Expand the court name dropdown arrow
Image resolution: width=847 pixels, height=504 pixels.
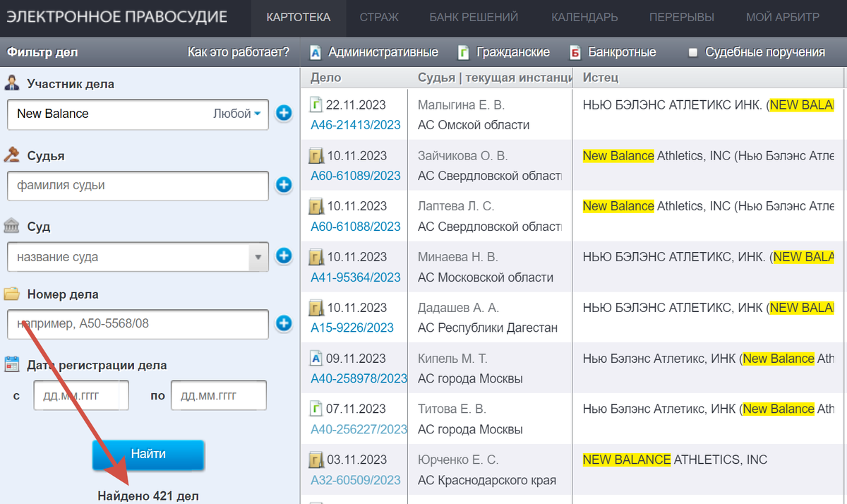tap(258, 257)
